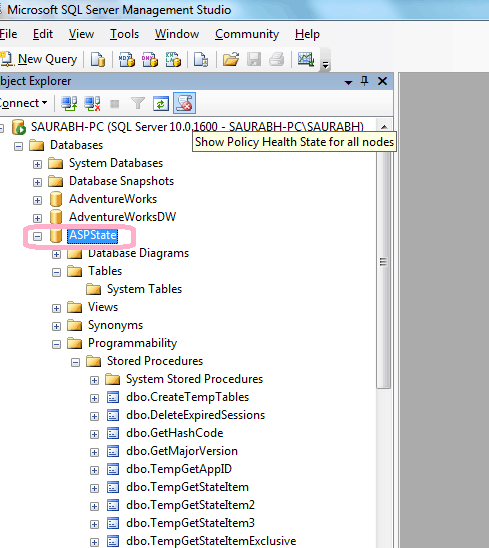This screenshot has width=489, height=548.
Task: Click the scrollbar up arrow in Object Explorer
Action: click(x=384, y=127)
